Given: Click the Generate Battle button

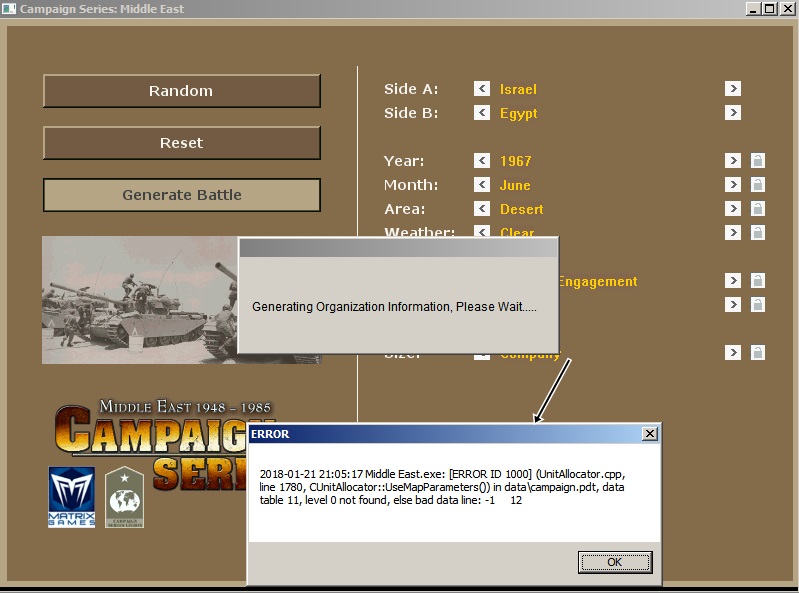Looking at the screenshot, I should (x=182, y=195).
